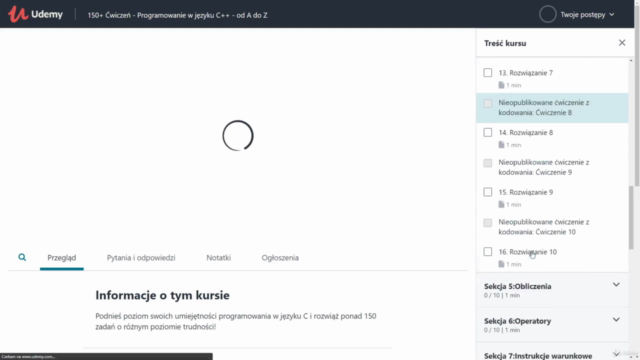This screenshot has width=640, height=360.
Task: Open the Notatki tab
Action: click(218, 258)
